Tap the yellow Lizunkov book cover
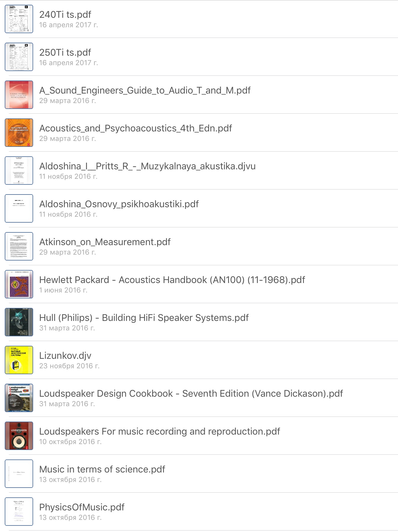The height and width of the screenshot is (532, 398). point(19,360)
